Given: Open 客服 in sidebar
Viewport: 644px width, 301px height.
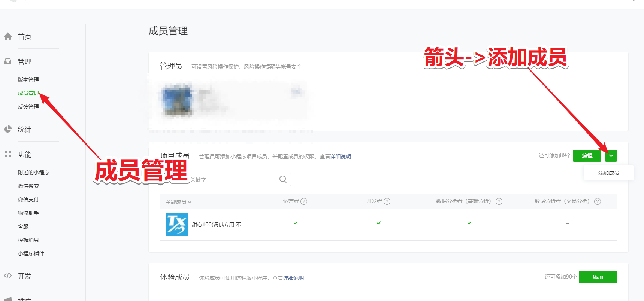Looking at the screenshot, I should click(23, 226).
